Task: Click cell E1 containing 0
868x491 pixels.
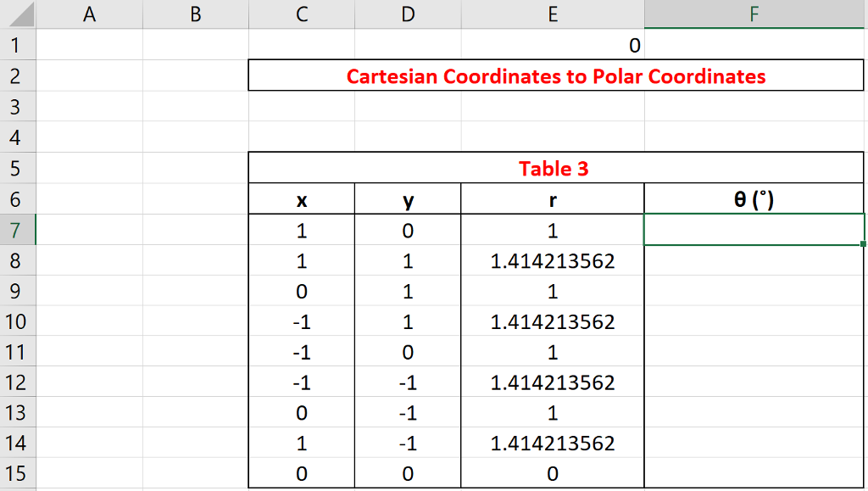Action: [553, 45]
